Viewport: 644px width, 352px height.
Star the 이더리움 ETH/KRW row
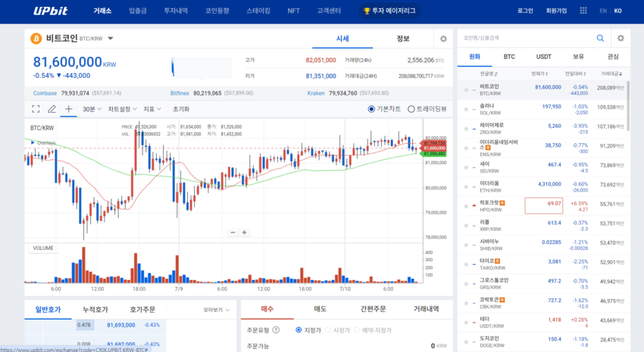466,187
